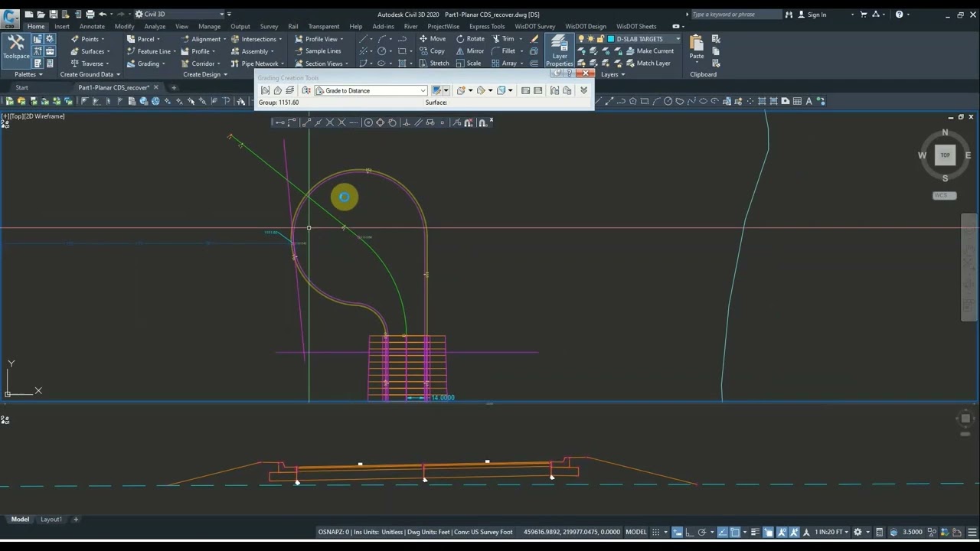Add a new drawing tab
The image size is (980, 551).
pos(174,87)
